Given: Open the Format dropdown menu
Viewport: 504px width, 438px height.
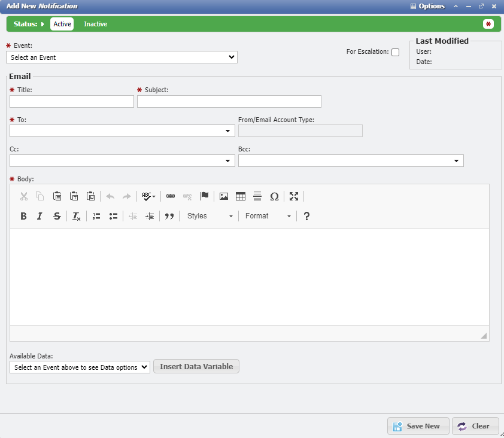Looking at the screenshot, I should click(x=268, y=216).
